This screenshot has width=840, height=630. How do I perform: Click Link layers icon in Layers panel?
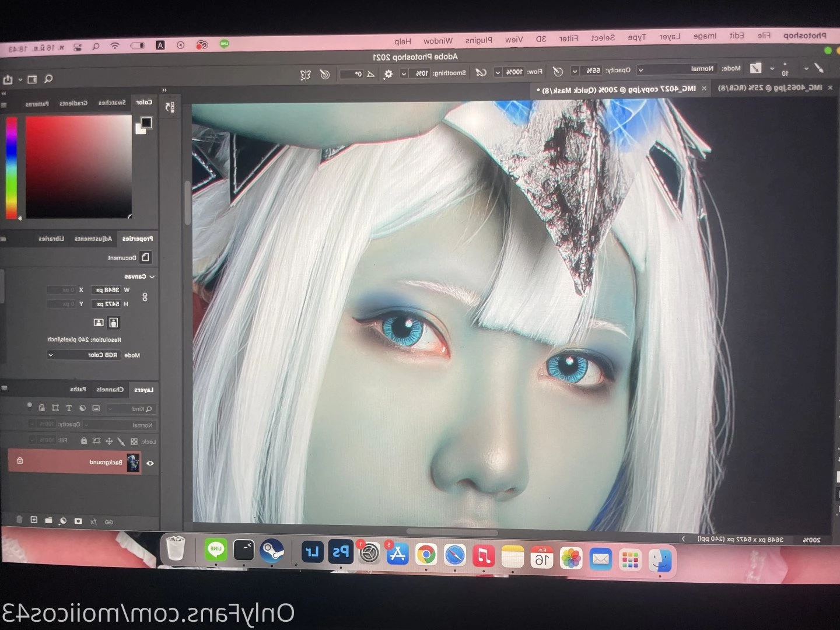108,522
